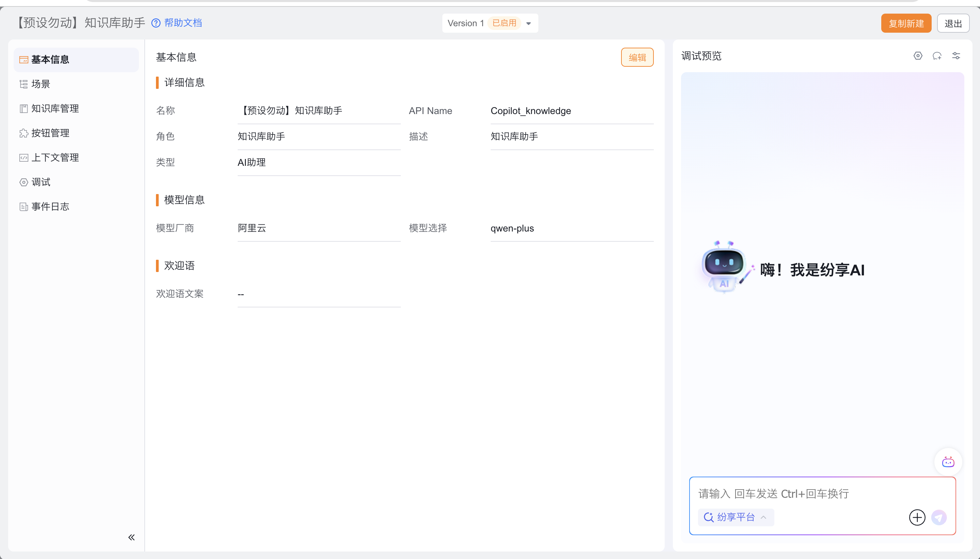Open 知识库管理 section
The width and height of the screenshot is (980, 559).
[55, 109]
